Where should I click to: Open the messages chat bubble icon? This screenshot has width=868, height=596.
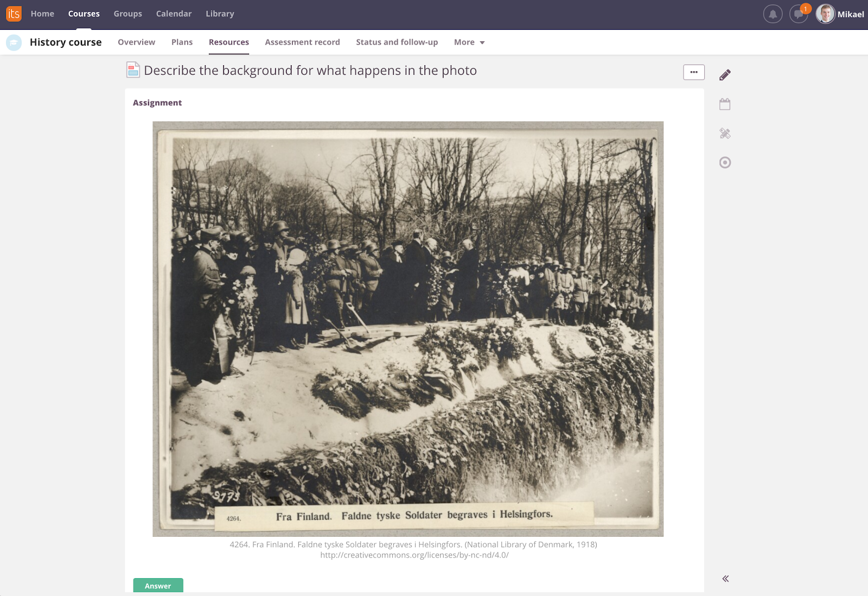pyautogui.click(x=799, y=14)
